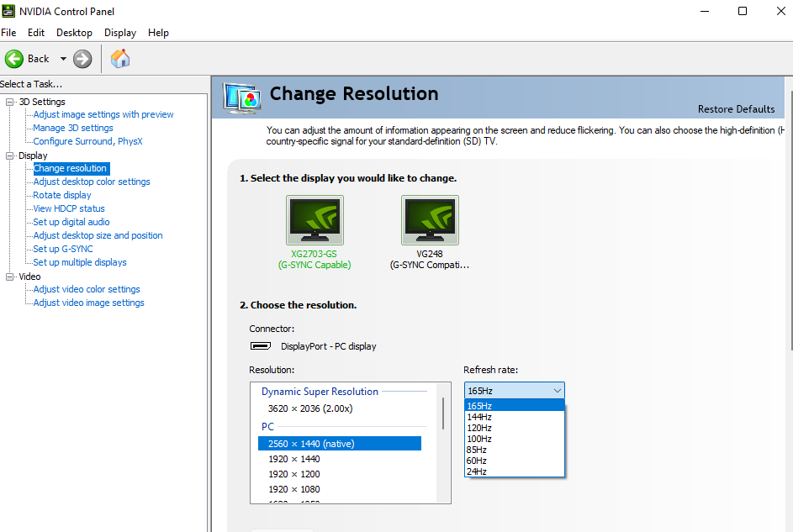Select the VG248 display icon
This screenshot has height=532, width=793.
[x=430, y=220]
